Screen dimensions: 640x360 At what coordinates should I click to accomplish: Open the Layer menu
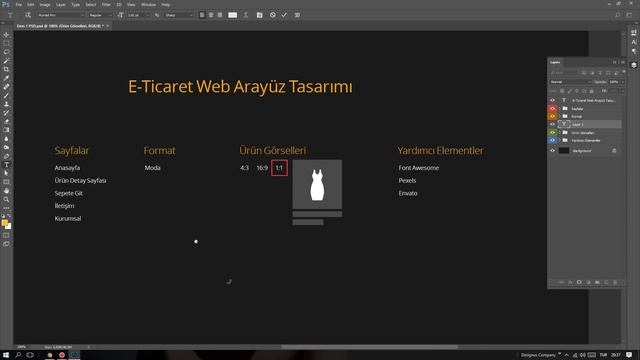[60, 4]
